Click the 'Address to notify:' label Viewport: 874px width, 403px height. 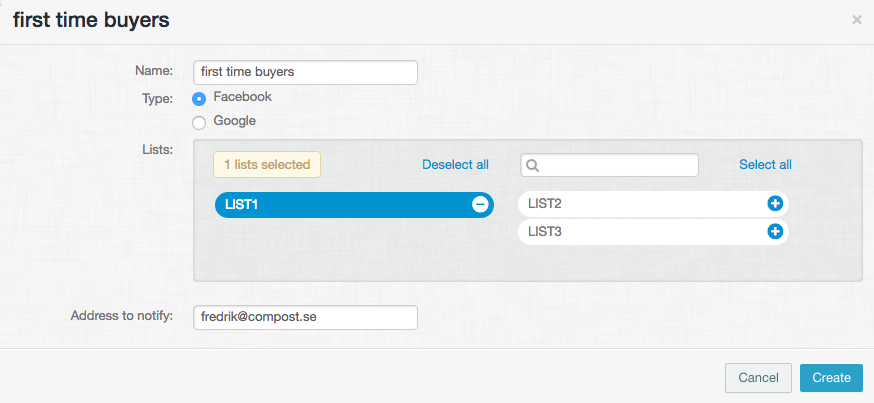pyautogui.click(x=122, y=315)
